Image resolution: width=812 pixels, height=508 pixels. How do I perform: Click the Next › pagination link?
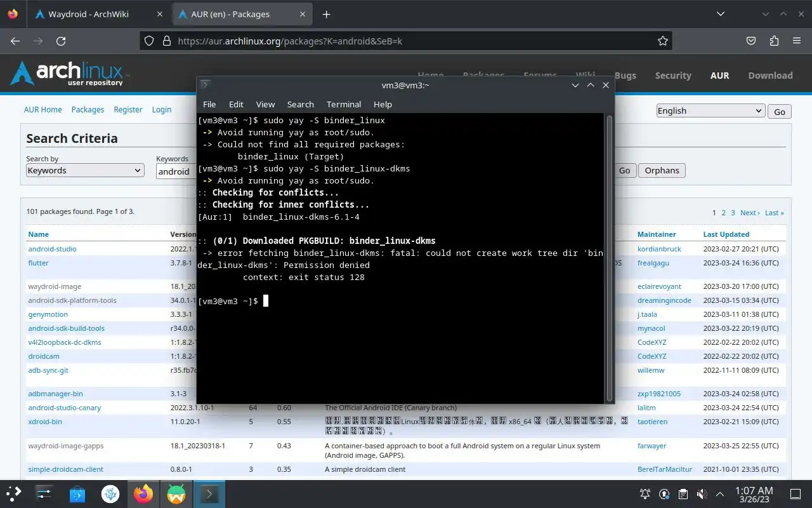click(x=750, y=213)
